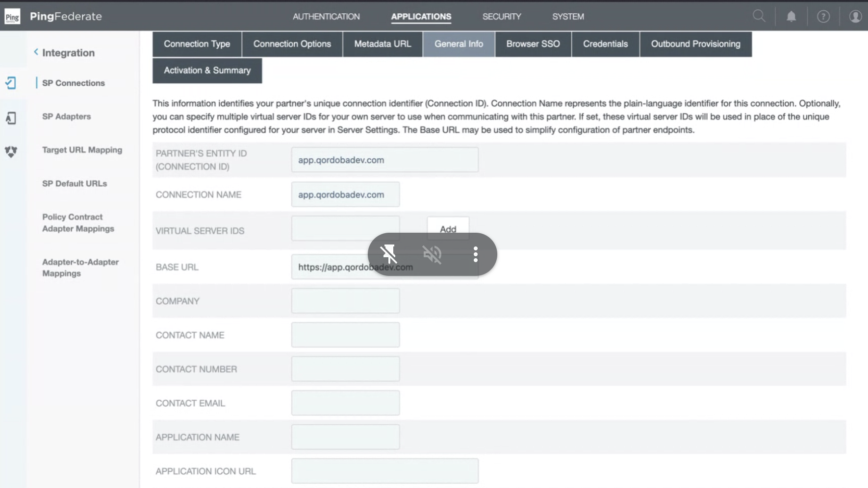Open the three-dot more options menu in overlay

(x=475, y=254)
